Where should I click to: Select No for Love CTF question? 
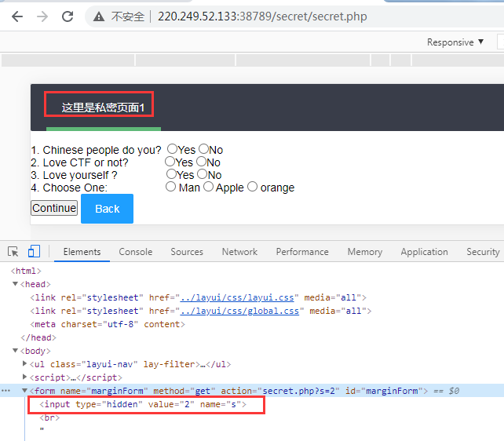pyautogui.click(x=202, y=162)
